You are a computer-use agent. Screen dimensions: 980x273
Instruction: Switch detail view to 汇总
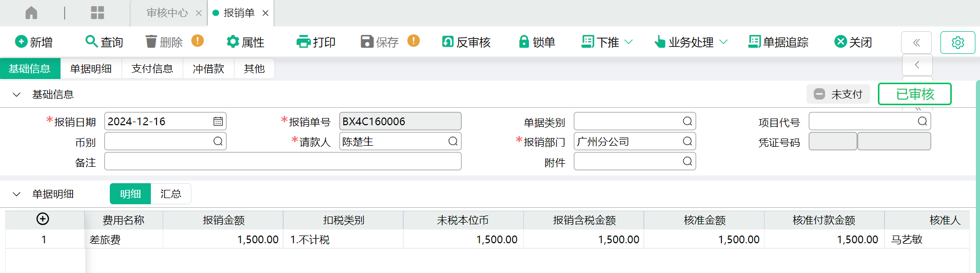click(x=171, y=194)
